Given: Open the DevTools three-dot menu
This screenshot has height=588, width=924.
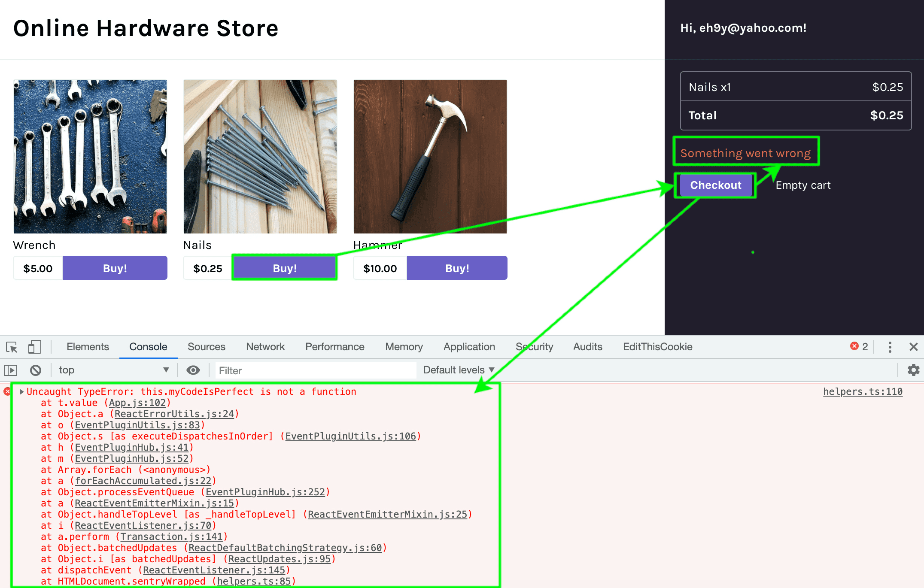Looking at the screenshot, I should (x=890, y=347).
